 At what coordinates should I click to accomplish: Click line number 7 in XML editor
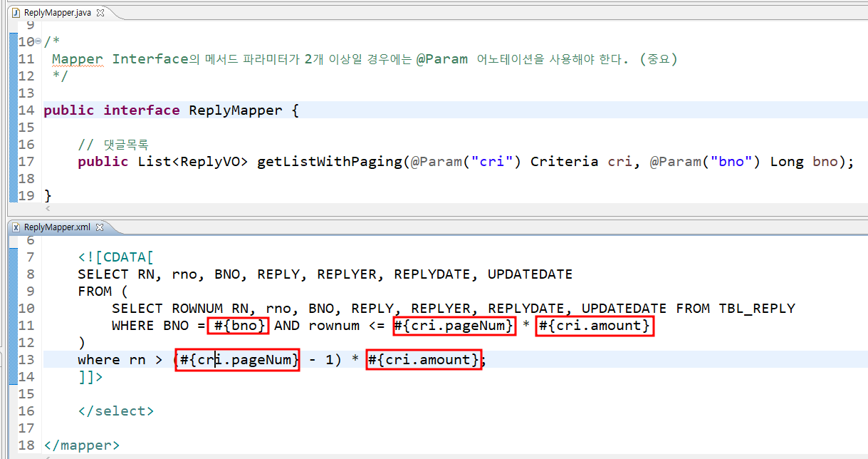[31, 257]
